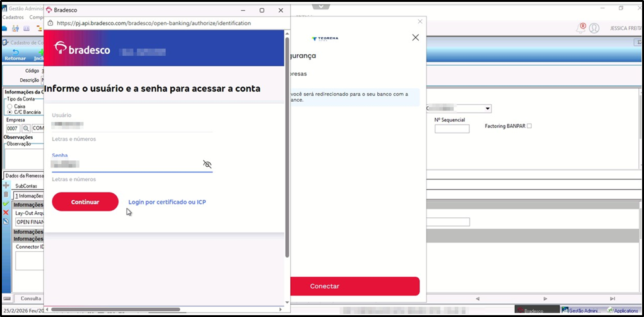Image resolution: width=644 pixels, height=317 pixels.
Task: Open the Dados da Remessa tab
Action: point(24,176)
